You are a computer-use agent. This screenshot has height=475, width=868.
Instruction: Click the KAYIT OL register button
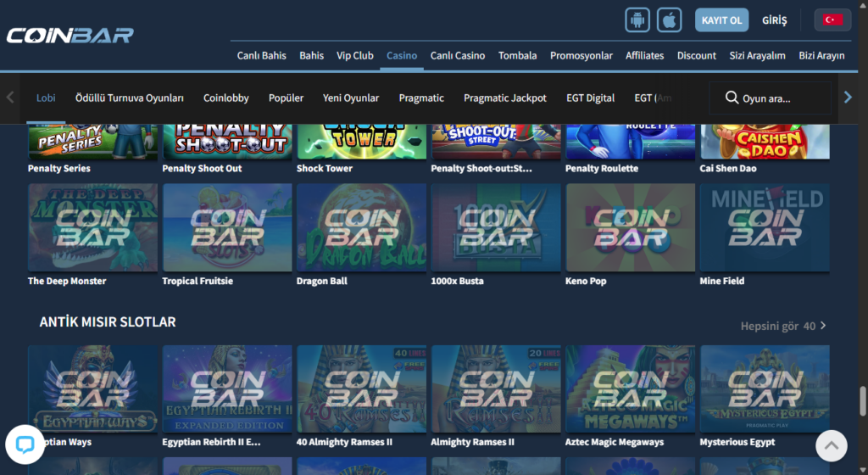[721, 20]
